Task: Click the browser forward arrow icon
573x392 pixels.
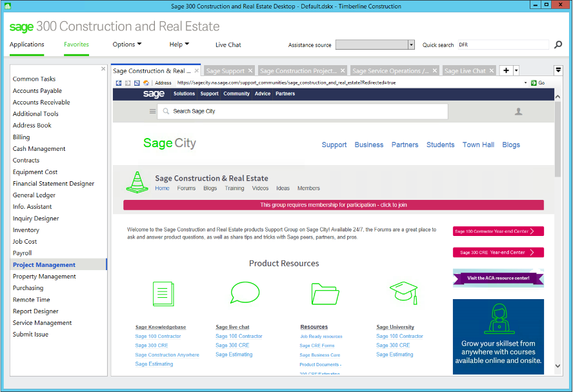Action: pyautogui.click(x=128, y=83)
